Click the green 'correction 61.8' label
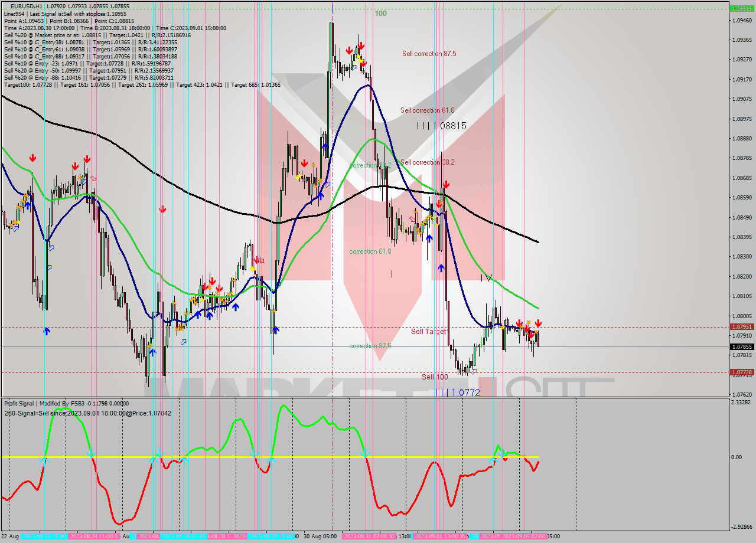The height and width of the screenshot is (543, 756). click(x=370, y=251)
